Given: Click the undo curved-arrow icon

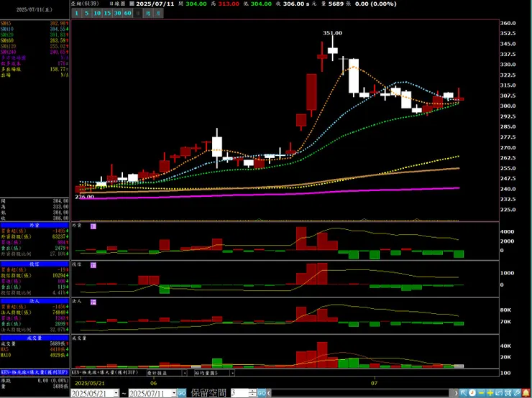Looking at the screenshot, I should (x=499, y=393).
